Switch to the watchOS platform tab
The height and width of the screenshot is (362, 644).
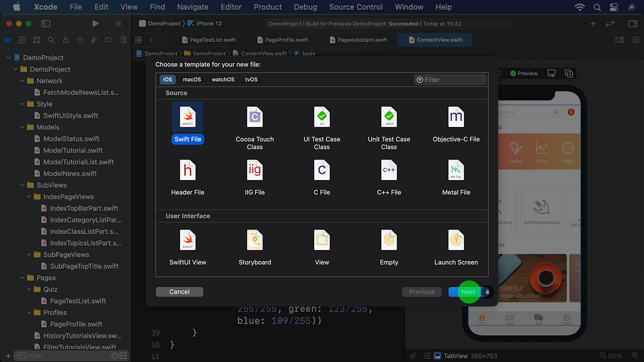point(223,80)
